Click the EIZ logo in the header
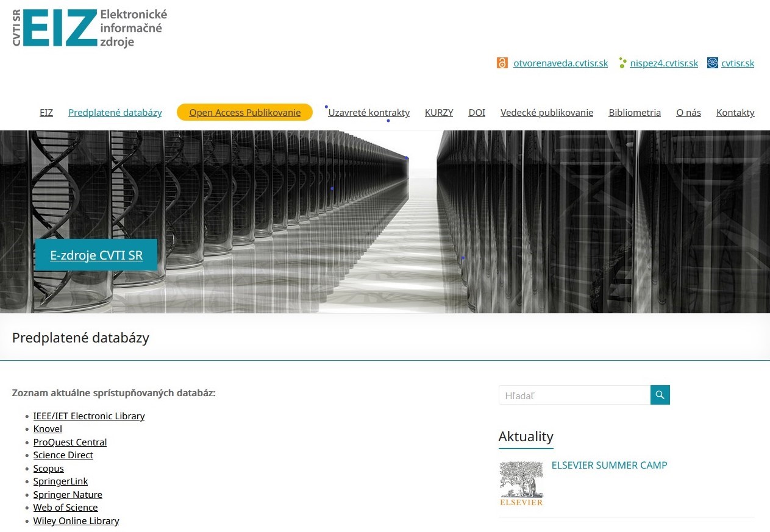 89,28
